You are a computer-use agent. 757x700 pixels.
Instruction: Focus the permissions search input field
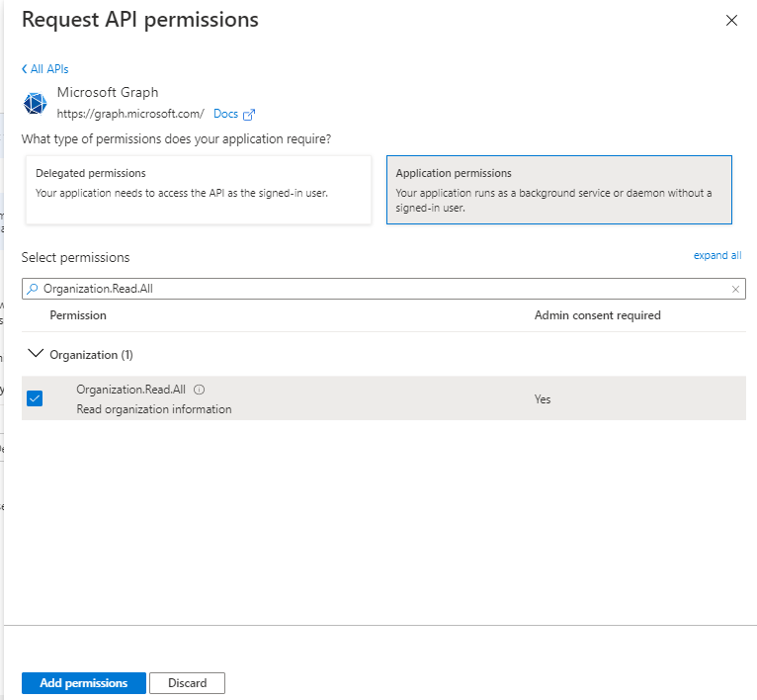(x=383, y=289)
